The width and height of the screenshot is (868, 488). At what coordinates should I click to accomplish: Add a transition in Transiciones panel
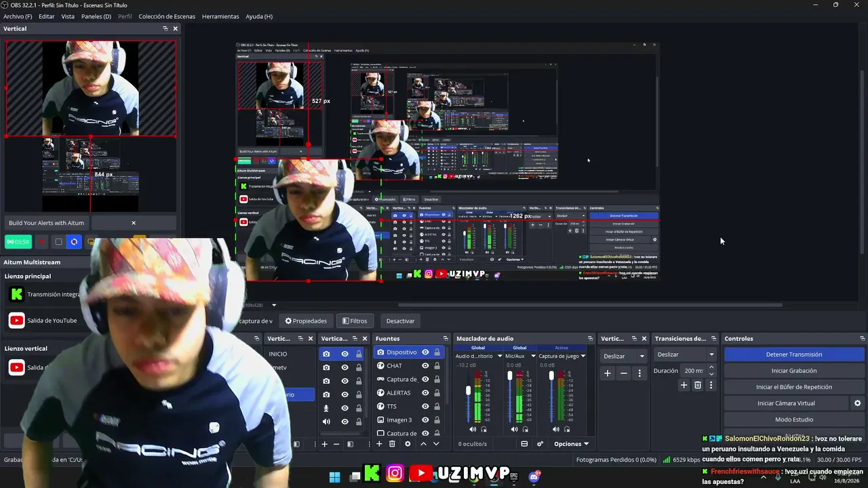click(x=684, y=385)
